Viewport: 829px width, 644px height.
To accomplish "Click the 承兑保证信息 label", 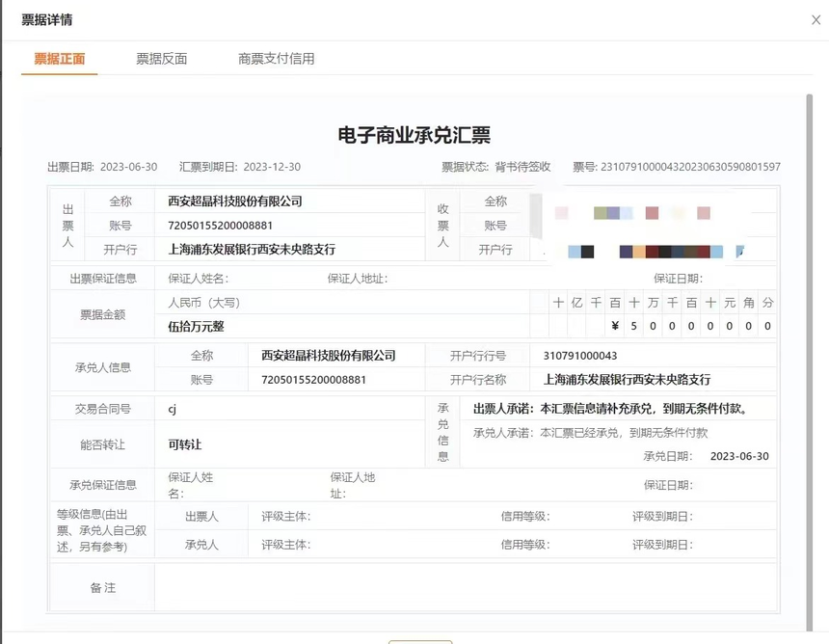I will click(x=103, y=485).
